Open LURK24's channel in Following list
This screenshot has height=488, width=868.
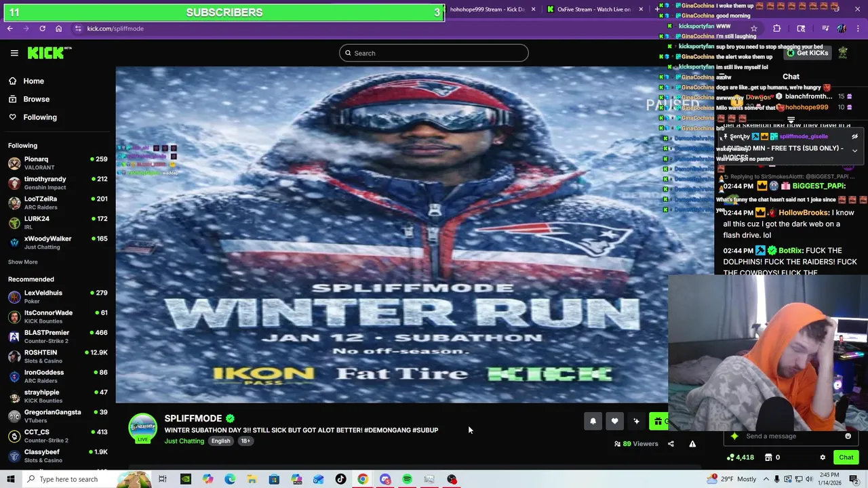coord(58,222)
